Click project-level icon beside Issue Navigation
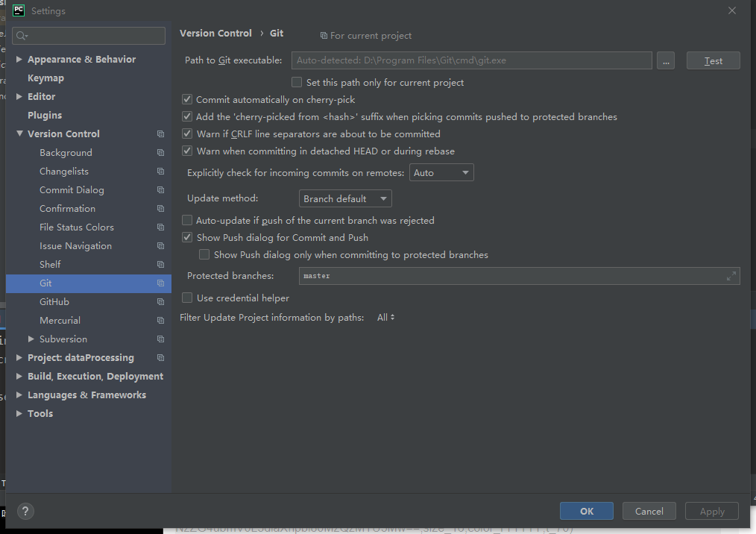Image resolution: width=756 pixels, height=534 pixels. coord(160,246)
